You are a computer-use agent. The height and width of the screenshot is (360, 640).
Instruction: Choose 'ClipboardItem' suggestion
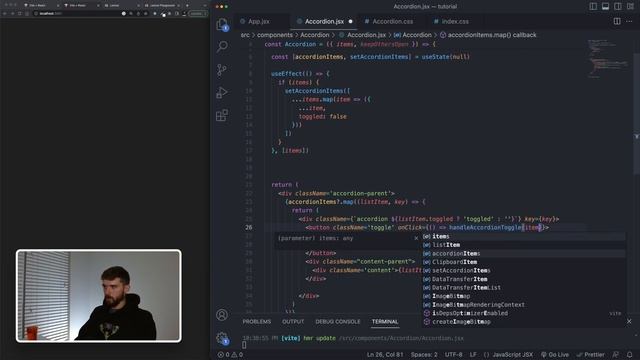click(x=523, y=262)
